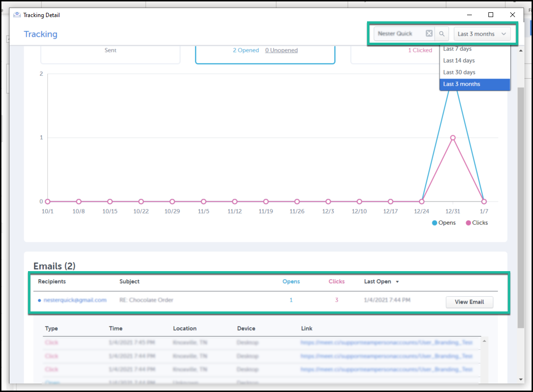Viewport: 533px width, 392px height.
Task: Maximize the Tracking Detail window
Action: tap(491, 15)
